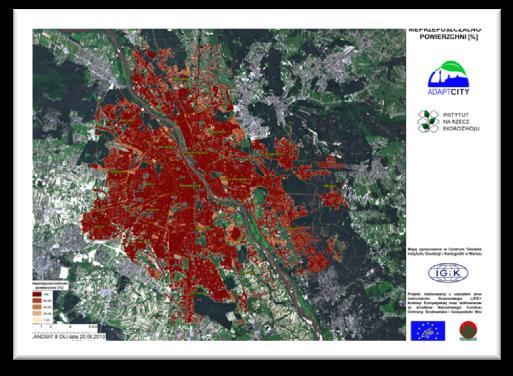
Task: Select the light orange legend swatch
Action: click(x=37, y=313)
